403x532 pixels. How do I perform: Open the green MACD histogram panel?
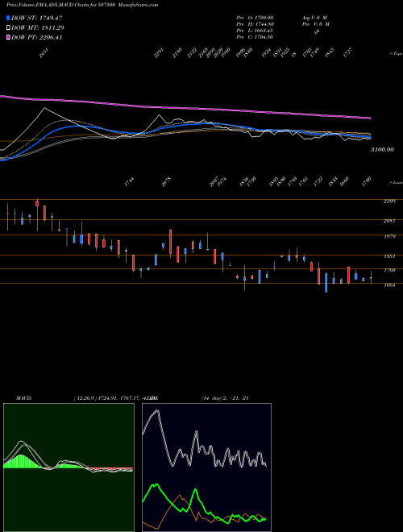[69, 468]
